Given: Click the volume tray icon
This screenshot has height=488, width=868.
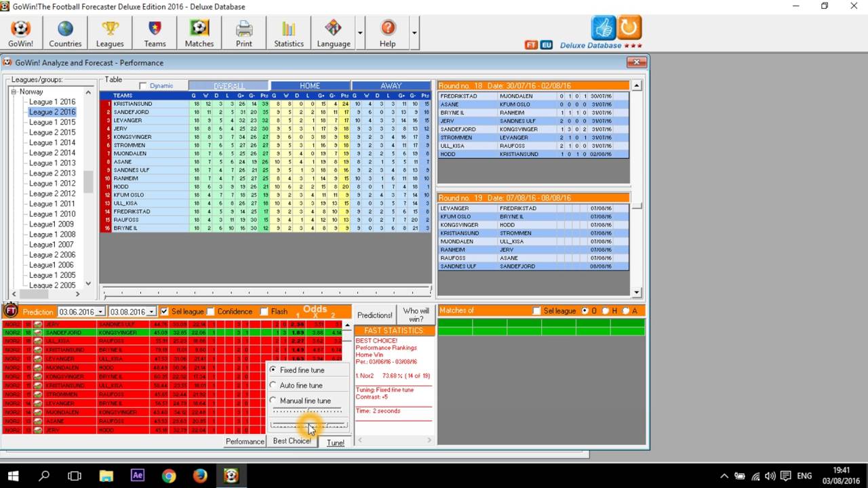Looking at the screenshot, I should click(770, 476).
